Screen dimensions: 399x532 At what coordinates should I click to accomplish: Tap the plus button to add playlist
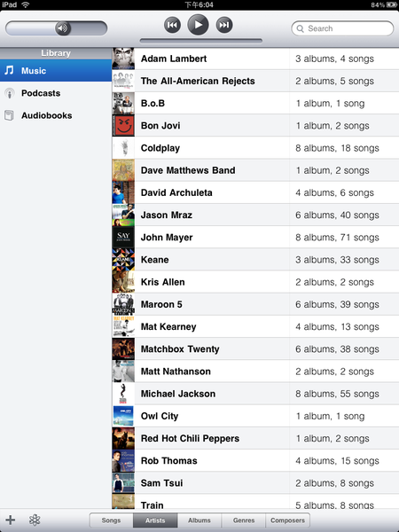(x=11, y=520)
